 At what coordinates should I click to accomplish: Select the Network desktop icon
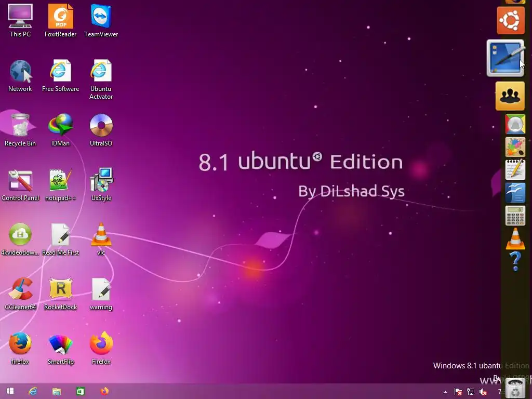click(20, 75)
